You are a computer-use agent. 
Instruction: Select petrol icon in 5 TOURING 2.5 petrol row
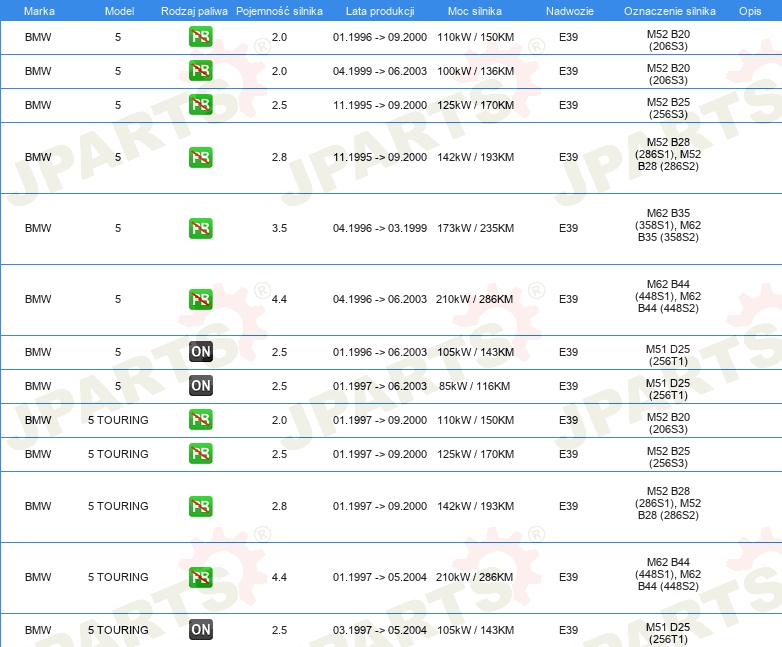(200, 453)
